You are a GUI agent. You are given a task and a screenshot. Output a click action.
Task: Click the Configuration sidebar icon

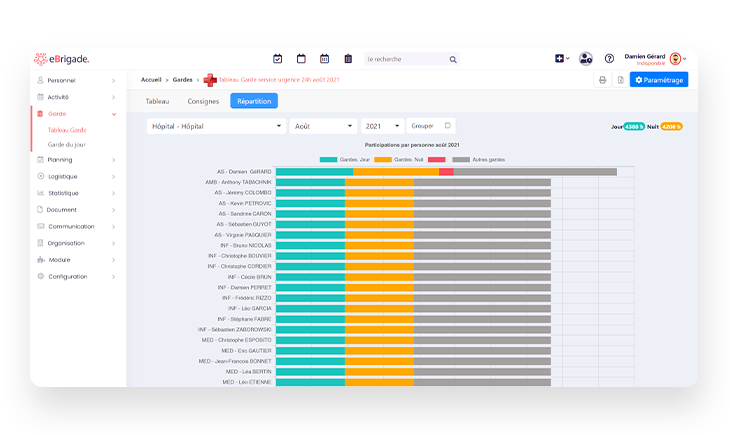[x=40, y=277]
